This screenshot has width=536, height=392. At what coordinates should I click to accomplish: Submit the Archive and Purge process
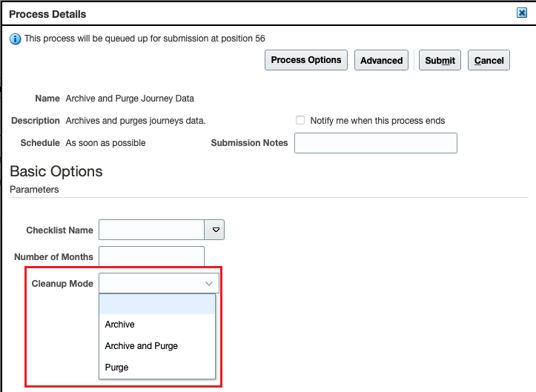(x=440, y=60)
